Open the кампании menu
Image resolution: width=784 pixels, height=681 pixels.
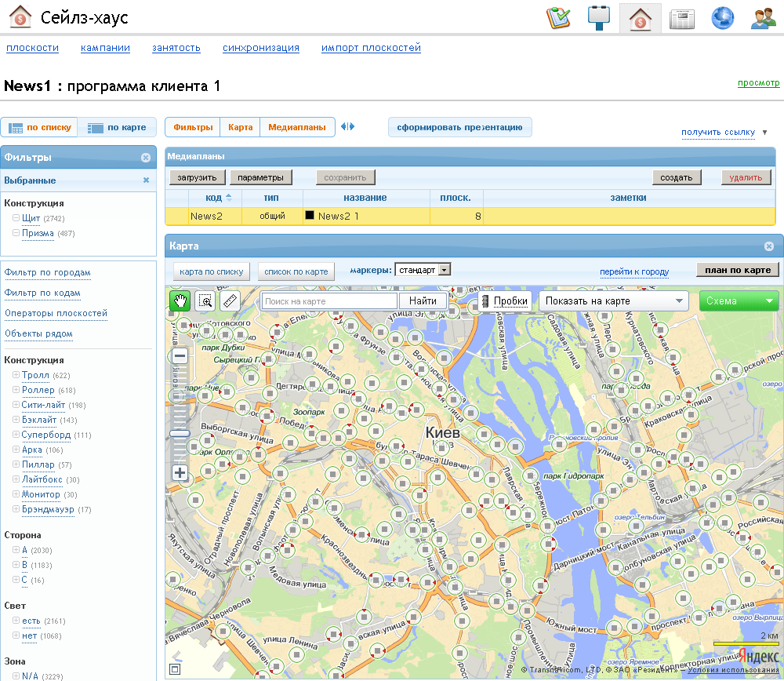(106, 48)
